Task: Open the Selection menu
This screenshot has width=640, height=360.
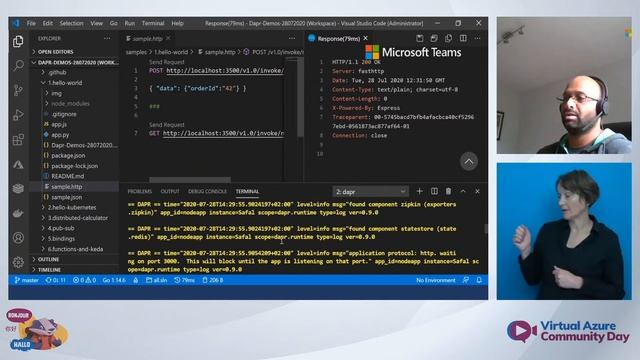Action: [x=71, y=23]
